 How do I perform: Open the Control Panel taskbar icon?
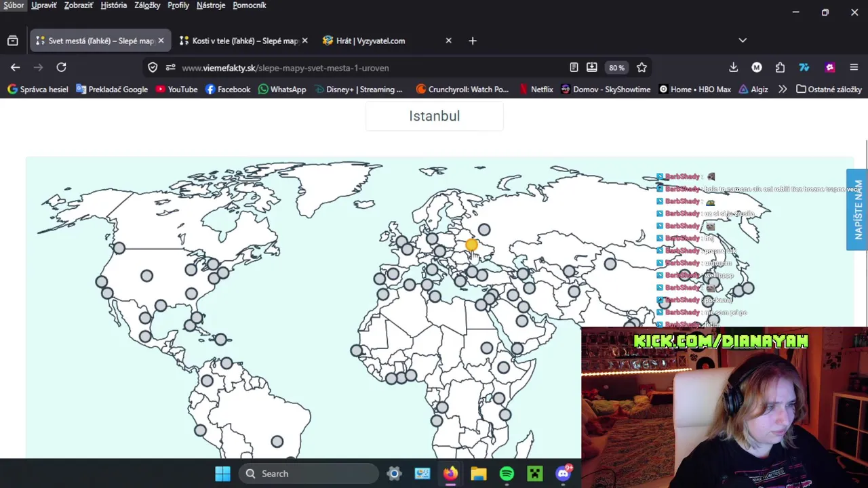[x=422, y=474]
